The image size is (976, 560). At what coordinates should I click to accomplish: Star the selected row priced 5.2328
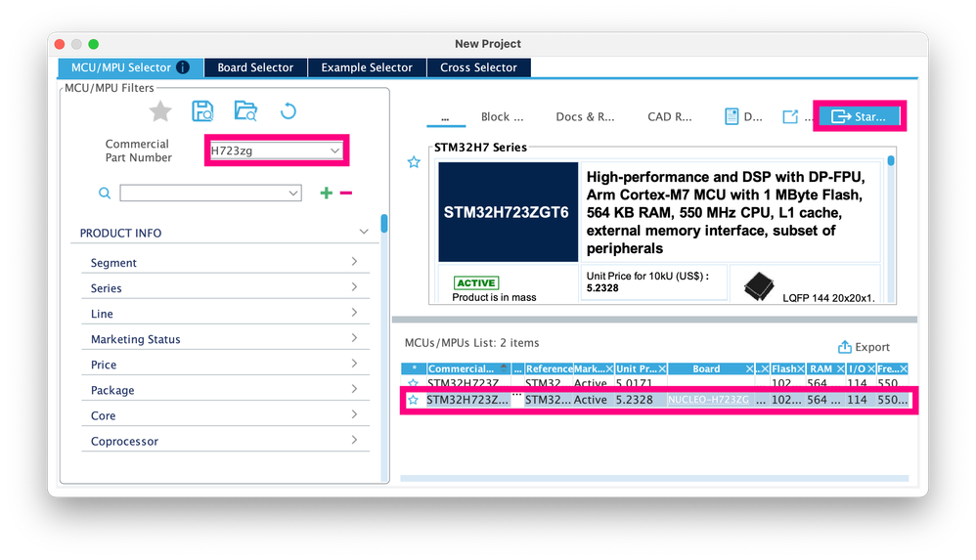point(413,400)
